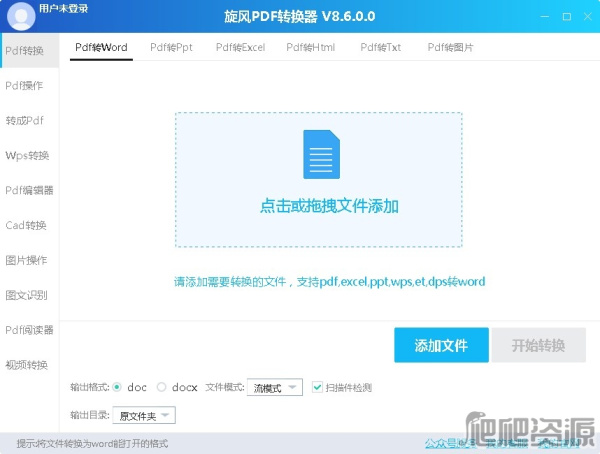The width and height of the screenshot is (600, 454).
Task: Go to 图文识别 in the sidebar
Action: click(26, 295)
